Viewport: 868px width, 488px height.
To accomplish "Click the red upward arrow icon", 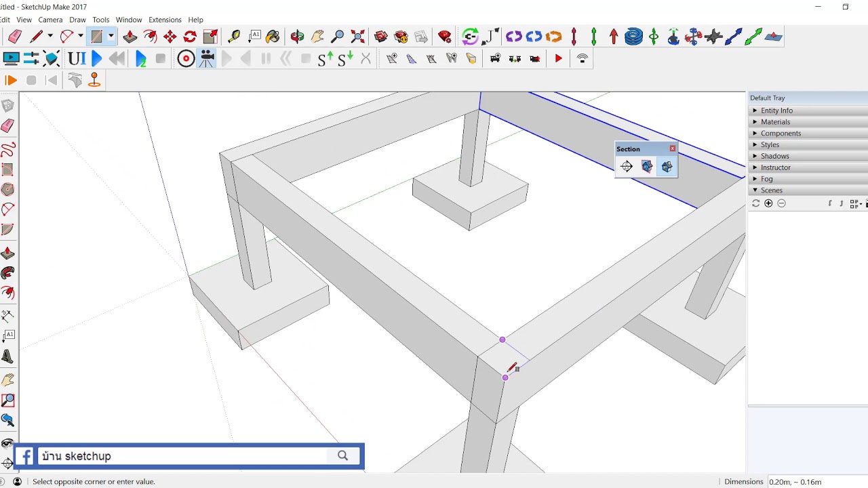I will point(613,37).
